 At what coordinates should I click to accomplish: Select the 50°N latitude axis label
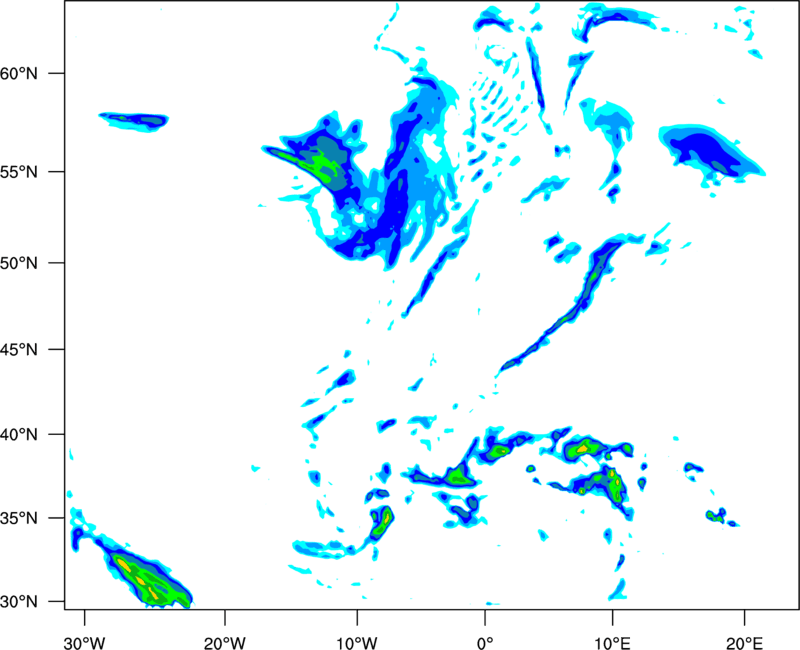[x=19, y=263]
